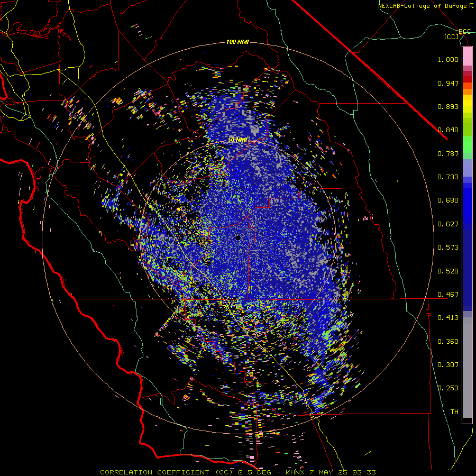This screenshot has width=476, height=476.
Task: Select the 0.307 color scale value
Action: coord(448,365)
